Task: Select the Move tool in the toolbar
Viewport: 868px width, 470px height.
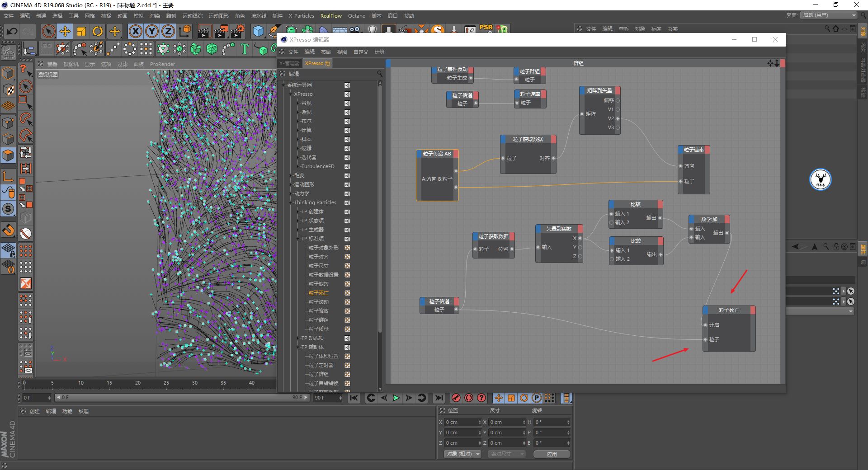Action: pyautogui.click(x=64, y=31)
